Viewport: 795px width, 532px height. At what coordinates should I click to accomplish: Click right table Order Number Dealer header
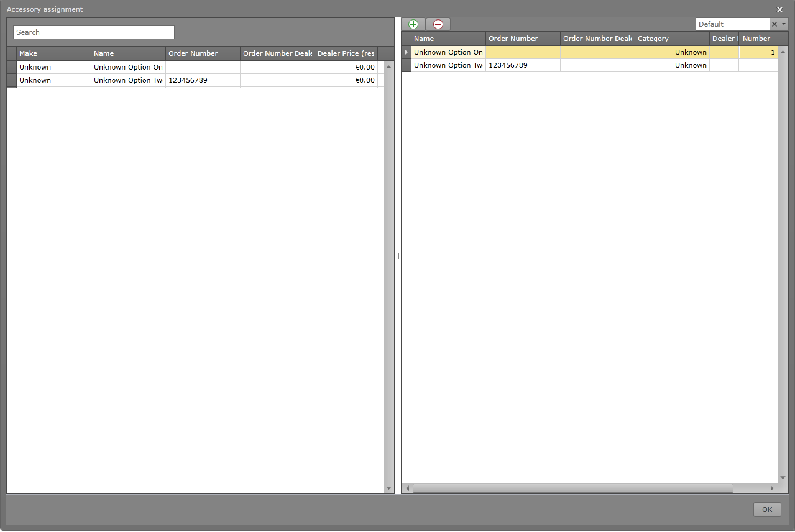click(597, 39)
